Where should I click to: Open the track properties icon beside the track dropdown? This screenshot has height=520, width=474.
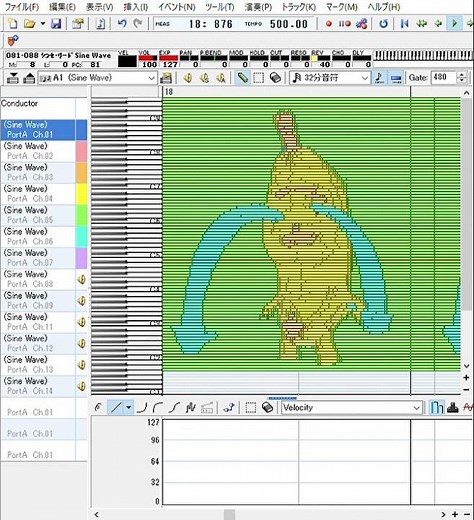[x=166, y=78]
